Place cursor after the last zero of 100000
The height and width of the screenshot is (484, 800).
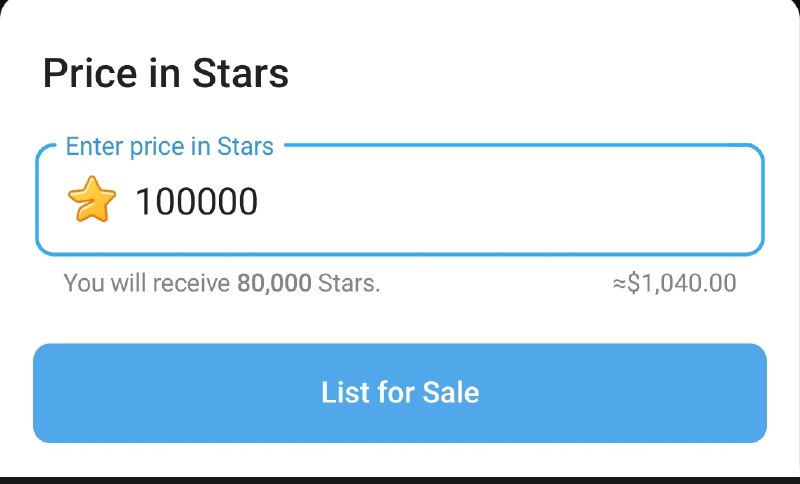point(259,201)
